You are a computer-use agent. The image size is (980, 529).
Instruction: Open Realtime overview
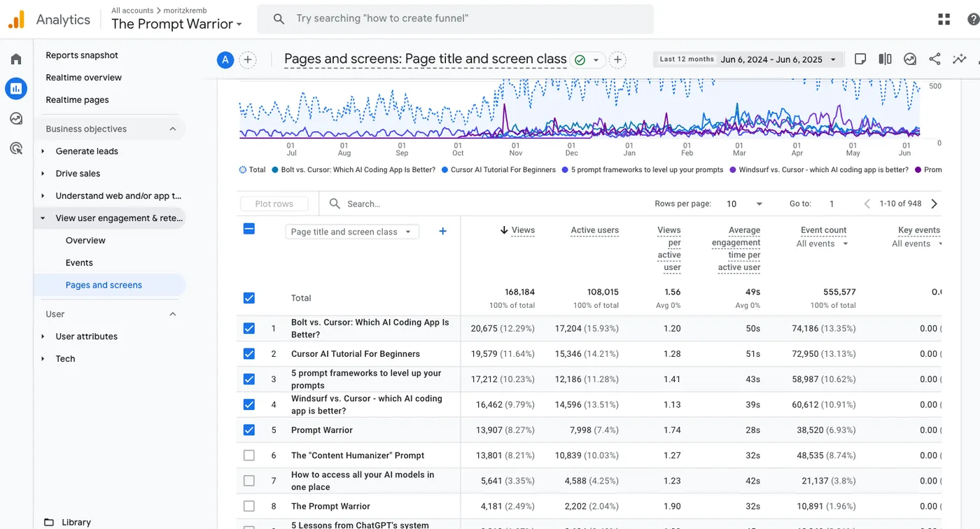(83, 78)
